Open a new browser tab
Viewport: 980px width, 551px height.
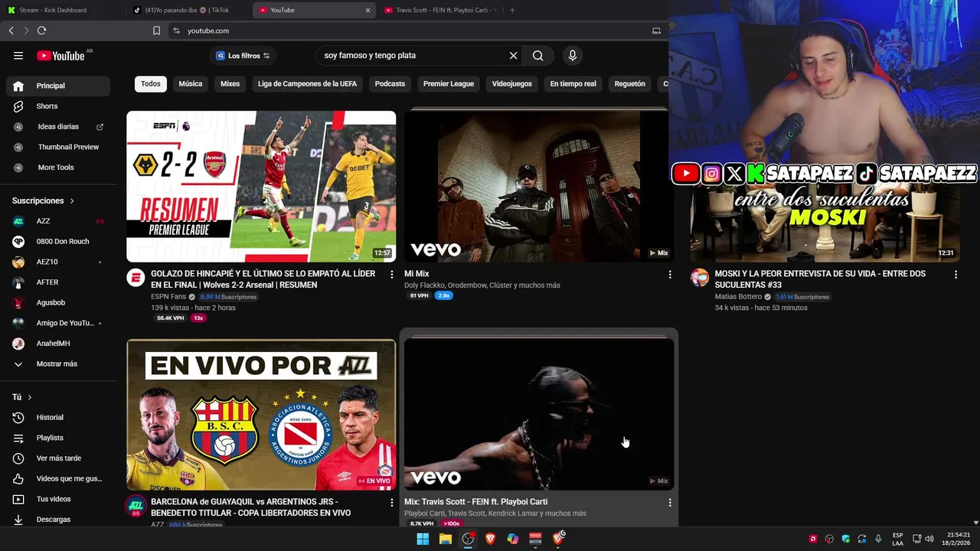[x=512, y=10]
